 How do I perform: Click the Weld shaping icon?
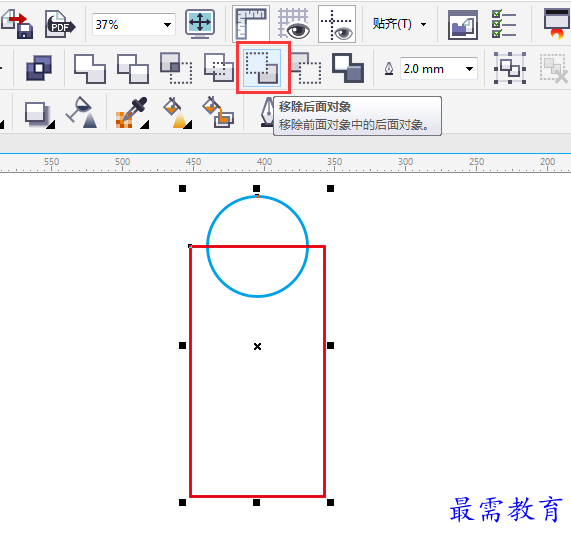tap(90, 68)
